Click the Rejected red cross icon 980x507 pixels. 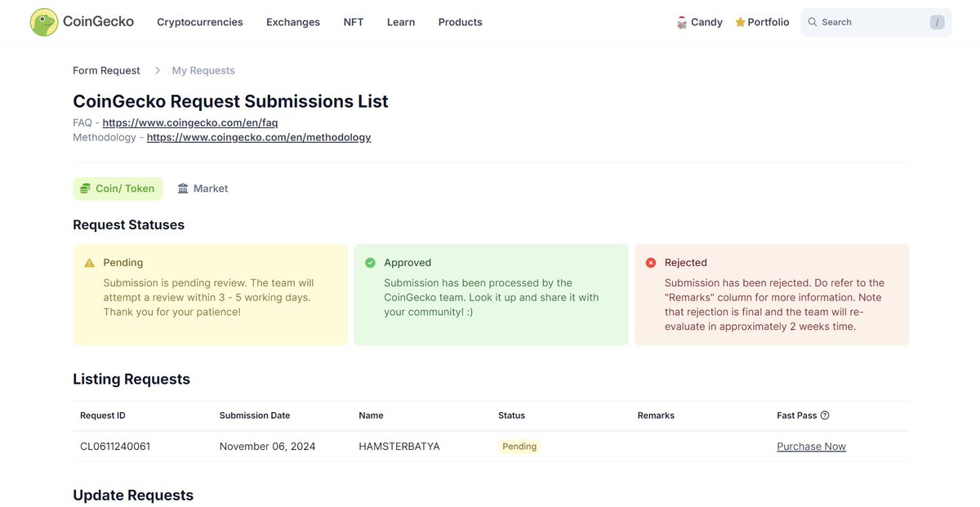coord(651,263)
